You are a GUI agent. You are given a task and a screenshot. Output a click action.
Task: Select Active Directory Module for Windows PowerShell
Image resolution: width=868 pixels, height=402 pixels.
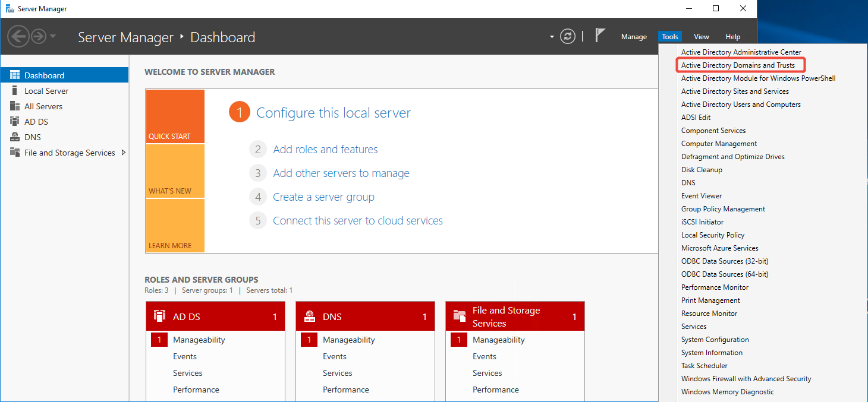(759, 78)
